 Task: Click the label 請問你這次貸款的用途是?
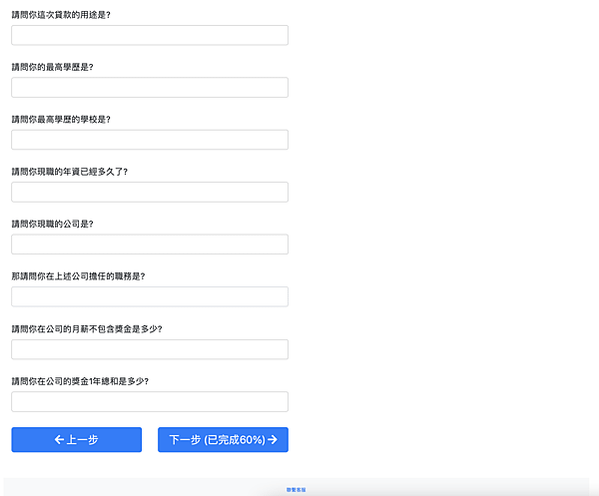(x=61, y=15)
